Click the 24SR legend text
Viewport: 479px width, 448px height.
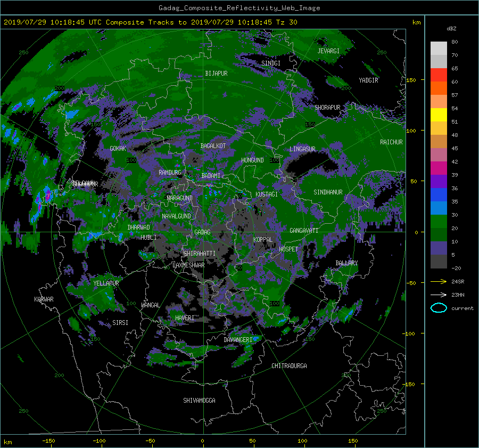coord(458,282)
